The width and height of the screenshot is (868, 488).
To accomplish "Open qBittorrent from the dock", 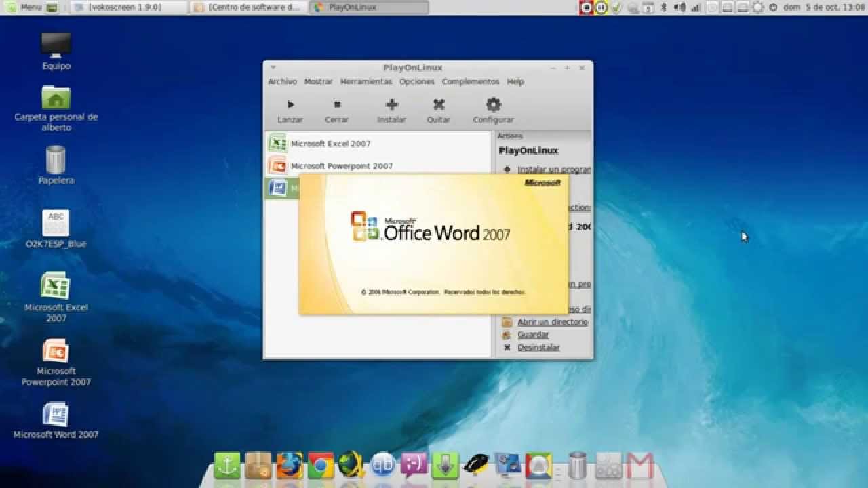I will 383,466.
